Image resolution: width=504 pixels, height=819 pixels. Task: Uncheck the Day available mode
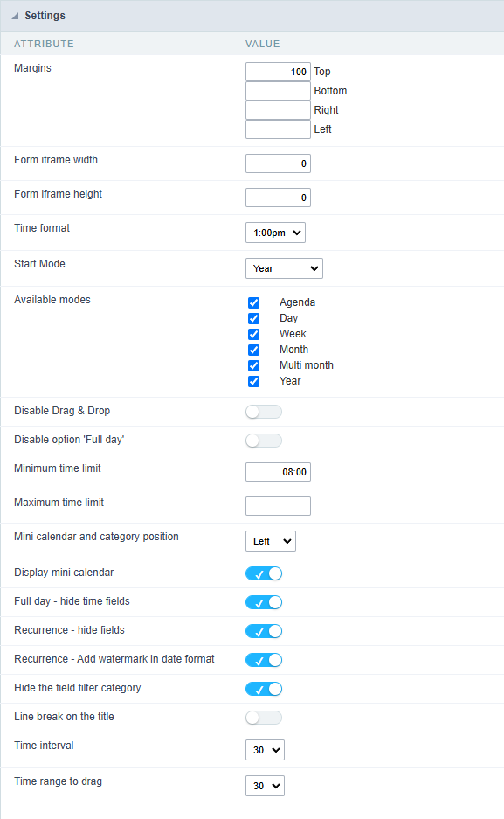253,317
